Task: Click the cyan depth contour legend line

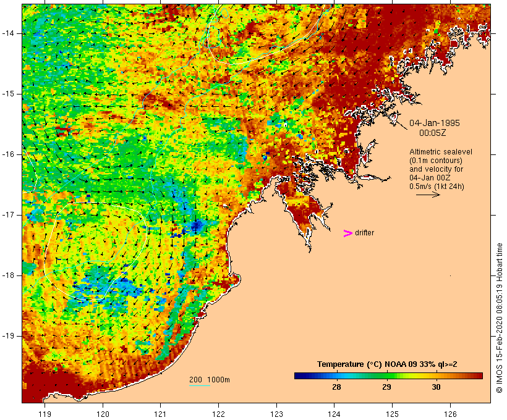Action: click(200, 385)
